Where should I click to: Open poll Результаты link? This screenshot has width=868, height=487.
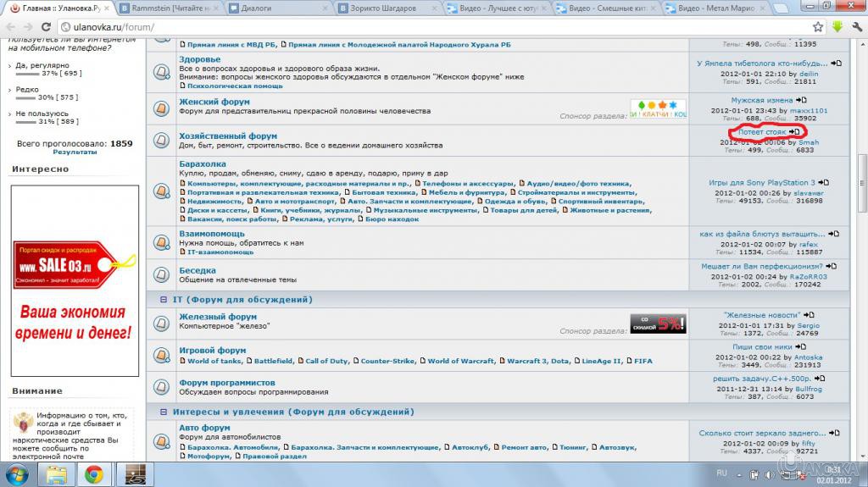coord(75,152)
